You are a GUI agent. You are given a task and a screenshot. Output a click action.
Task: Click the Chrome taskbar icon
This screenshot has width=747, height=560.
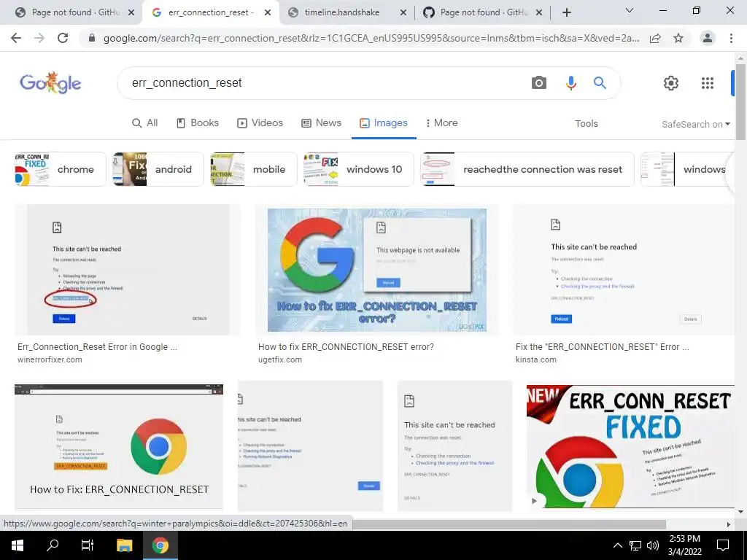click(x=160, y=545)
